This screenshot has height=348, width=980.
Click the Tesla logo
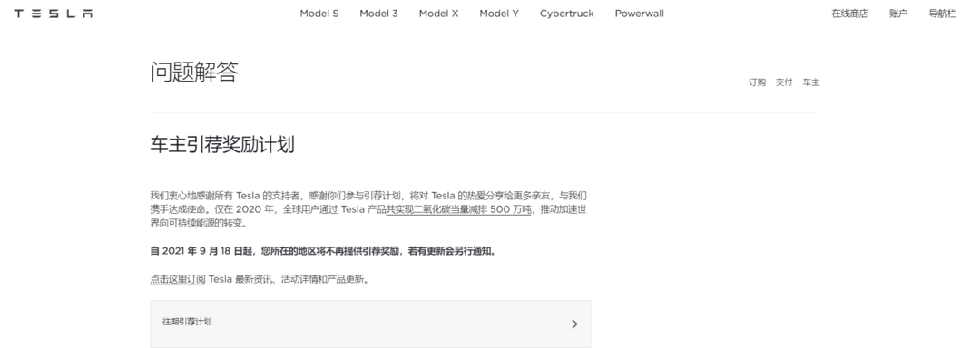point(54,14)
